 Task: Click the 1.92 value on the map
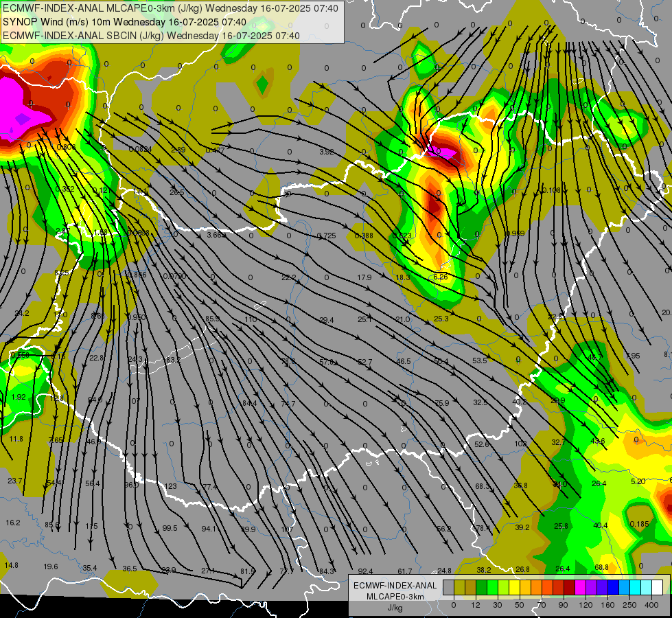pos(19,397)
